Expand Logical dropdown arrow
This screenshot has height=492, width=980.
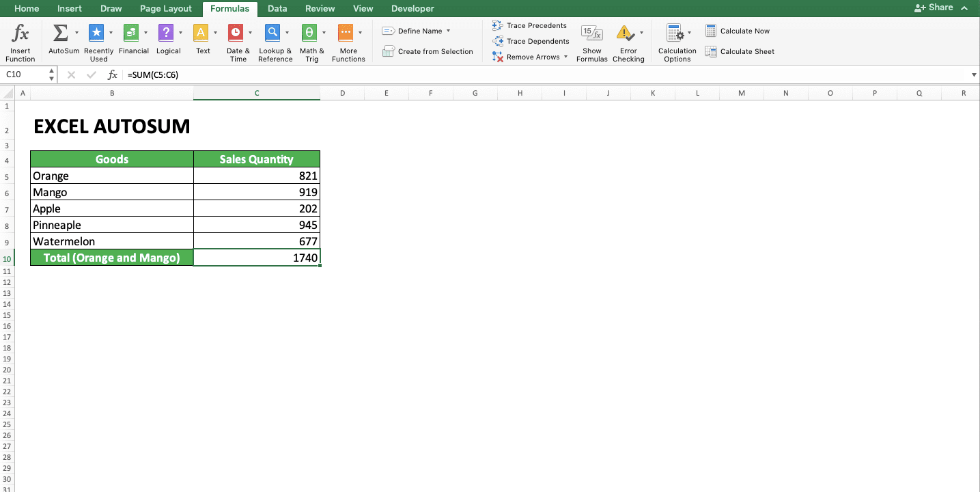click(x=180, y=33)
